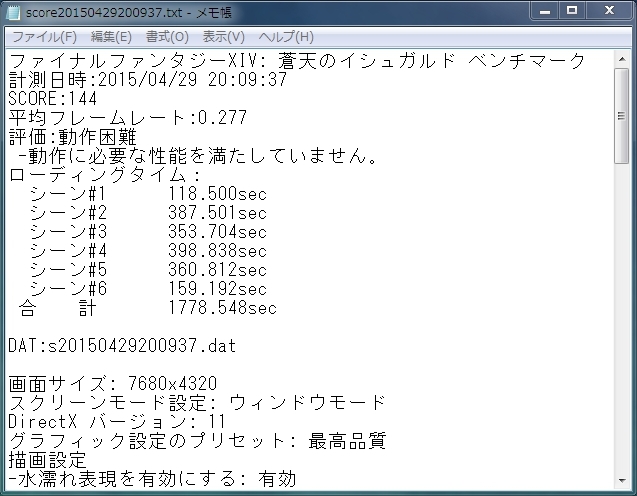
Task: Click the 合計 1778.548sec line
Action: [x=148, y=308]
